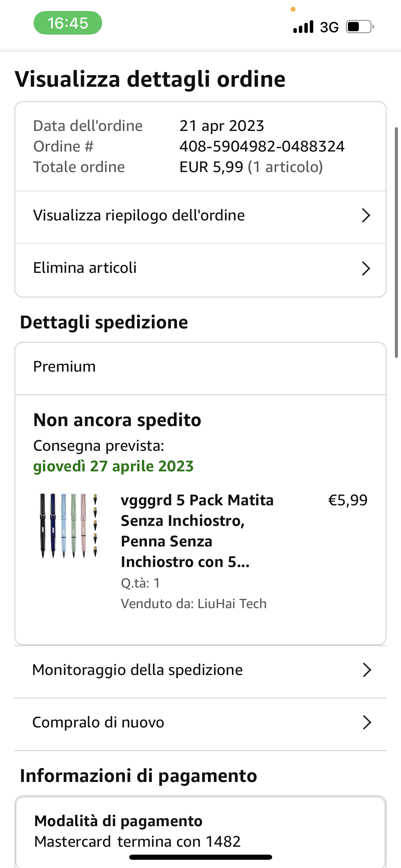Select Elimina articoli row
This screenshot has width=401, height=868.
click(x=85, y=268)
